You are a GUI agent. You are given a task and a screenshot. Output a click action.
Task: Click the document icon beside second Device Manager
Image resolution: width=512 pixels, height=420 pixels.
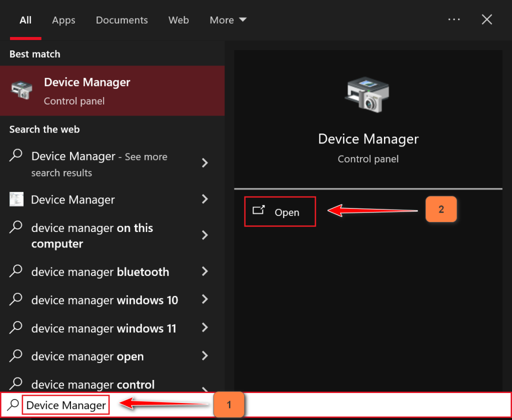[x=16, y=199]
